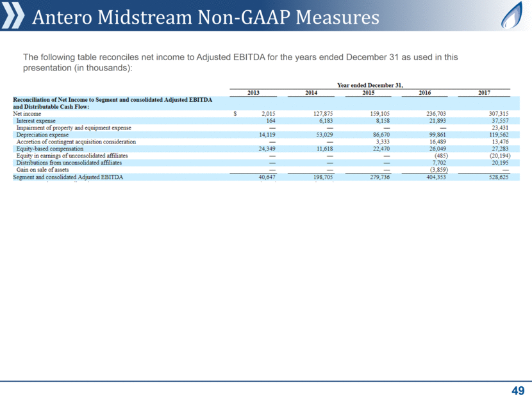The width and height of the screenshot is (532, 399).
Task: Select the Depreciation value 86,670
Action: [382, 135]
